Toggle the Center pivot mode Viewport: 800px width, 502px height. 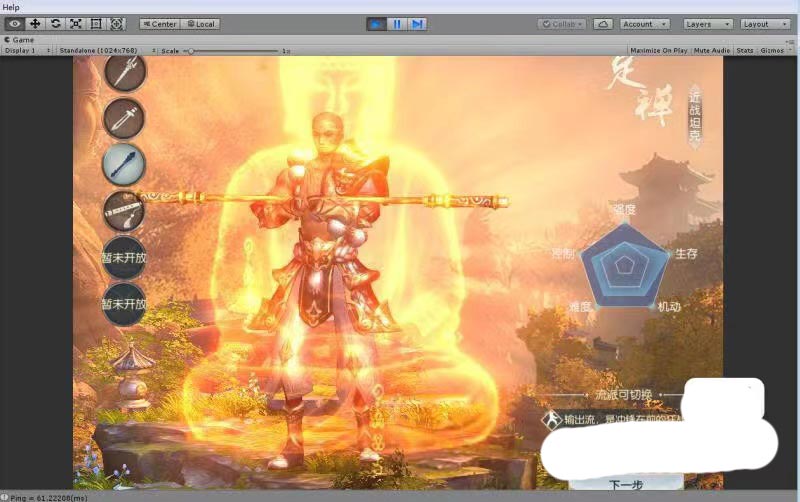point(160,24)
